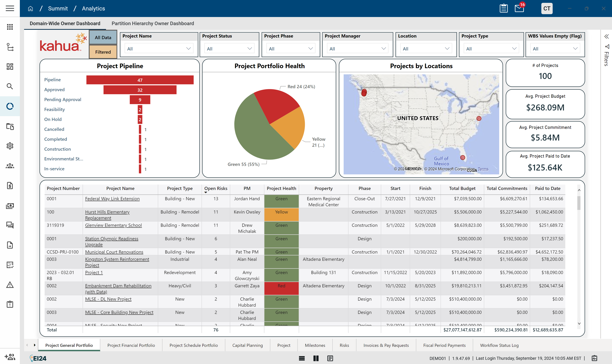Viewport: 612px width, 364px height.
Task: Toggle the All Data button
Action: [x=103, y=38]
